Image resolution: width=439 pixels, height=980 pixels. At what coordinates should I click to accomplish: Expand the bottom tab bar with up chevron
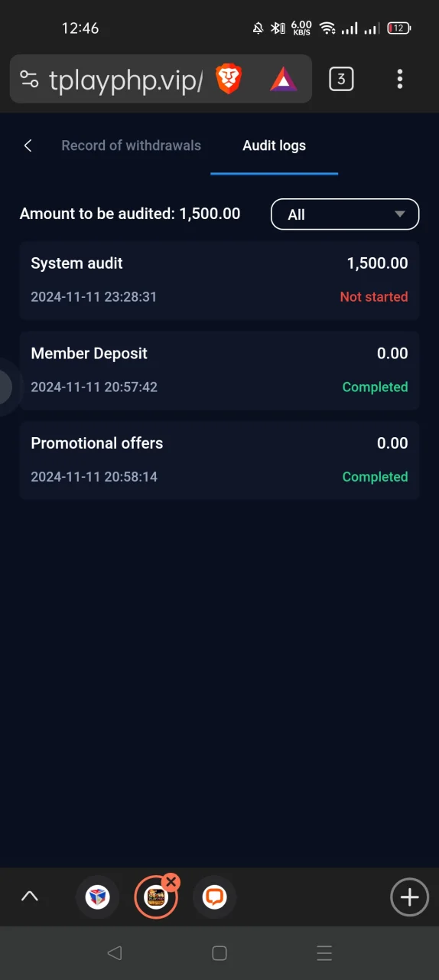coord(30,897)
